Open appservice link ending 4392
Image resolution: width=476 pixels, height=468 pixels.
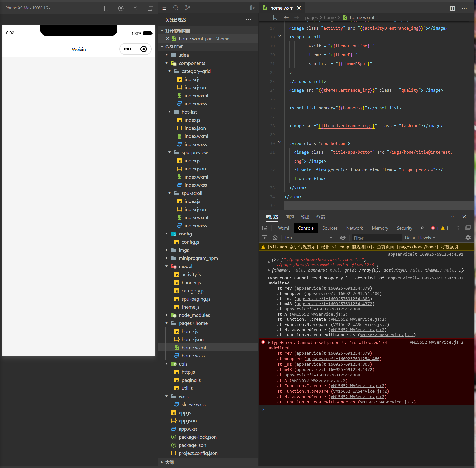pos(426,278)
